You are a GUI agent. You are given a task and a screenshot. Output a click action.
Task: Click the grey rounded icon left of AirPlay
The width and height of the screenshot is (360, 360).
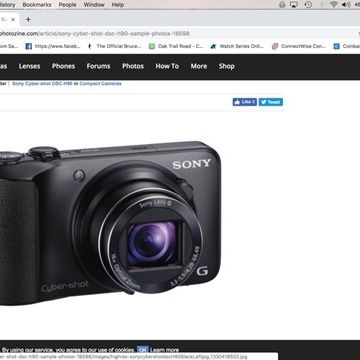point(282,4)
